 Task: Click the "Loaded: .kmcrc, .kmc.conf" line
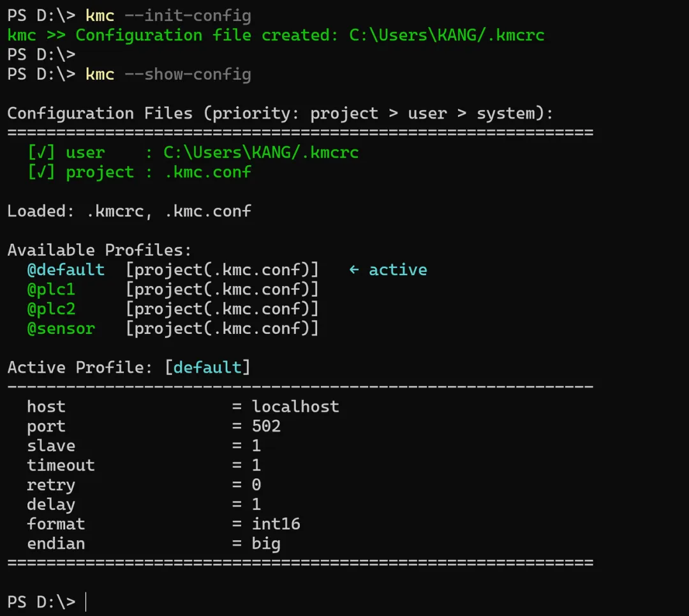click(129, 211)
